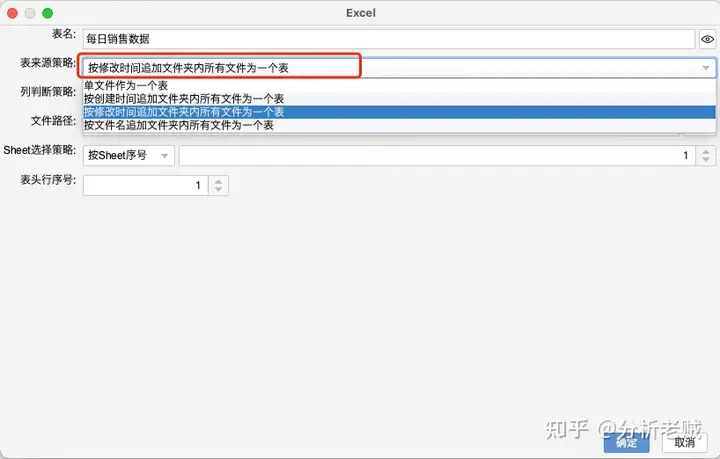Open the 按Sheet序号 dropdown

pos(129,156)
